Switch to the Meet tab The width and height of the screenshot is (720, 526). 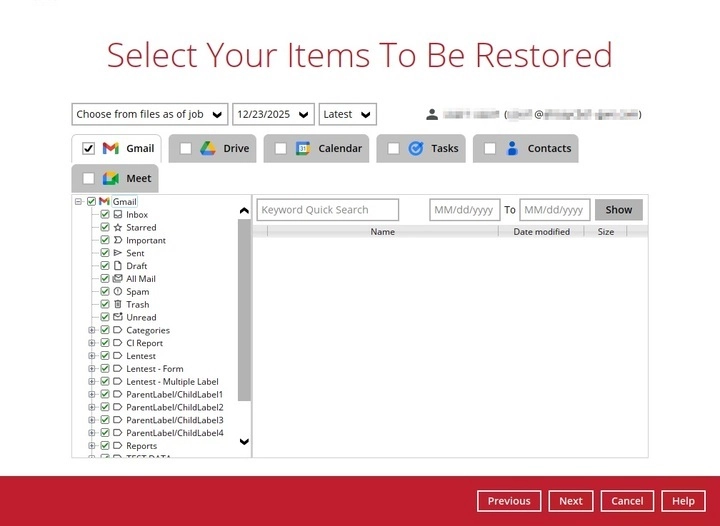click(x=115, y=178)
